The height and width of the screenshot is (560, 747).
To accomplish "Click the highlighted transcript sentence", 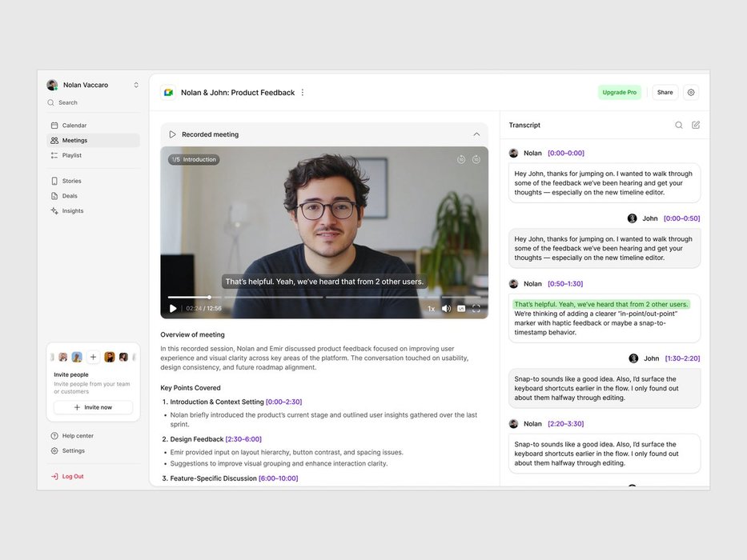I will click(x=601, y=304).
